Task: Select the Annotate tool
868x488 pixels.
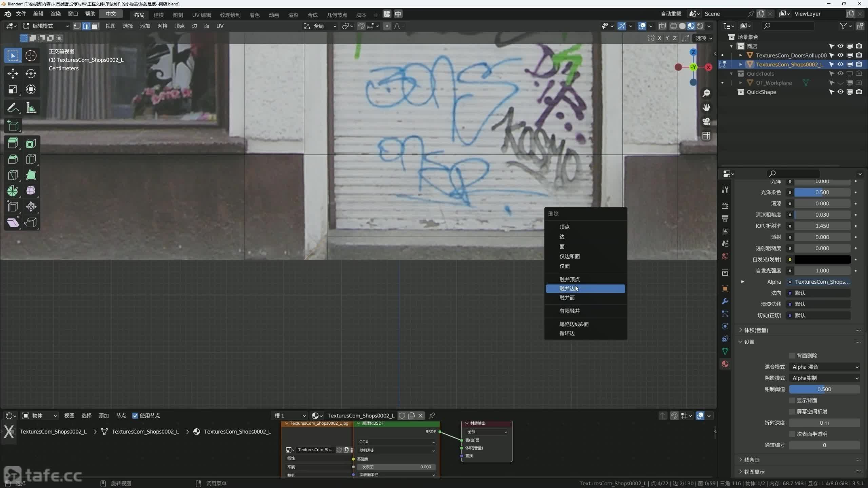Action: 13,108
